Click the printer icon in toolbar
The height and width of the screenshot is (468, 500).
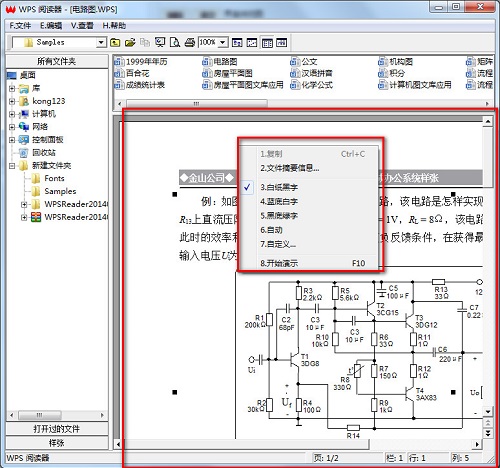[x=190, y=42]
